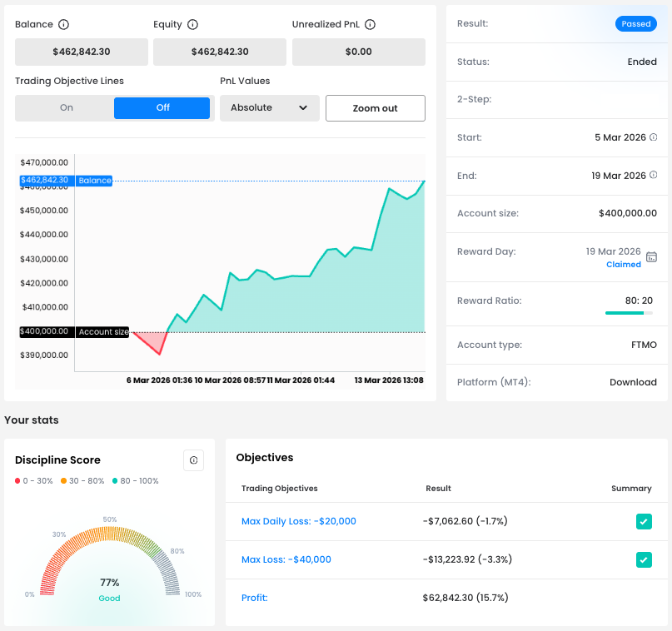Open the Max Daily Loss objective link
The width and height of the screenshot is (672, 631).
point(298,522)
